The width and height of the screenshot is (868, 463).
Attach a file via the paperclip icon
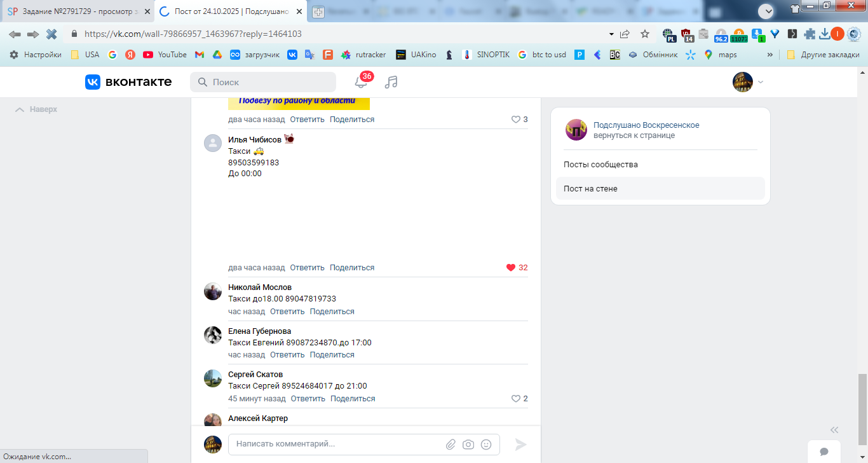pyautogui.click(x=451, y=445)
